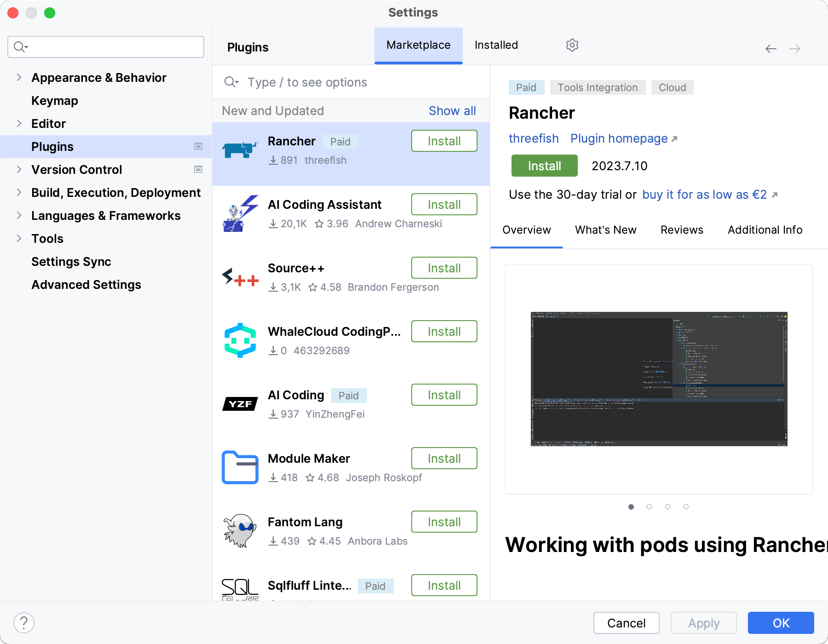This screenshot has height=644, width=828.
Task: Click the Apply button
Action: pyautogui.click(x=704, y=623)
